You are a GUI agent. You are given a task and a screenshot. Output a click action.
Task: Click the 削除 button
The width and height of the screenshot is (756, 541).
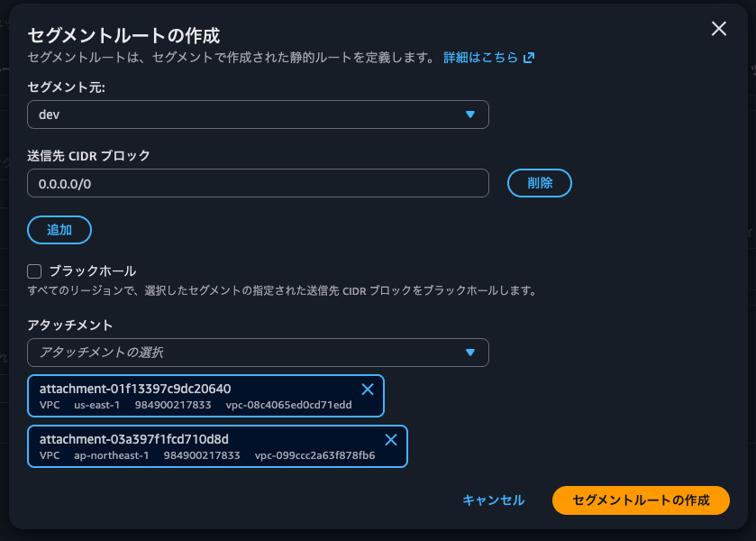point(539,182)
